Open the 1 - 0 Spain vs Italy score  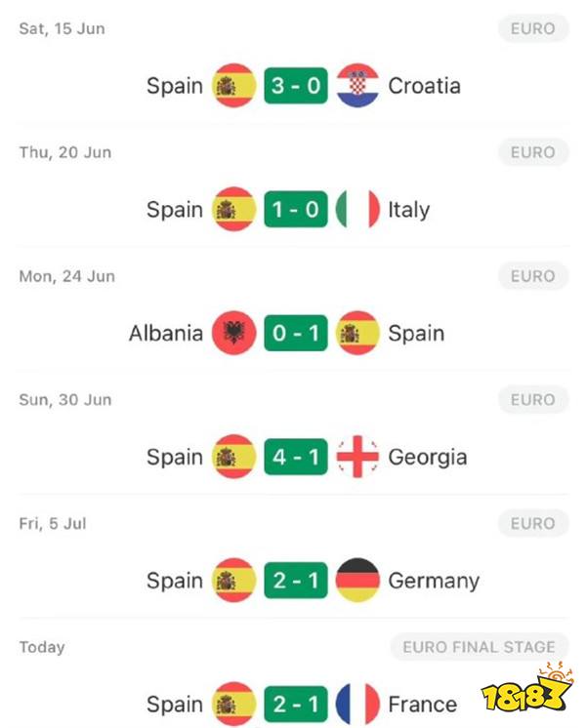296,209
